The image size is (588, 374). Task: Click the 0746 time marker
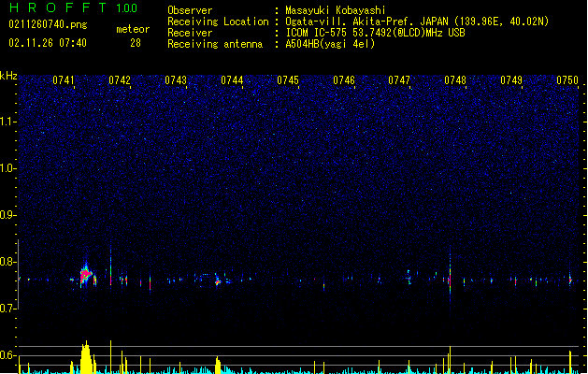[x=344, y=80]
